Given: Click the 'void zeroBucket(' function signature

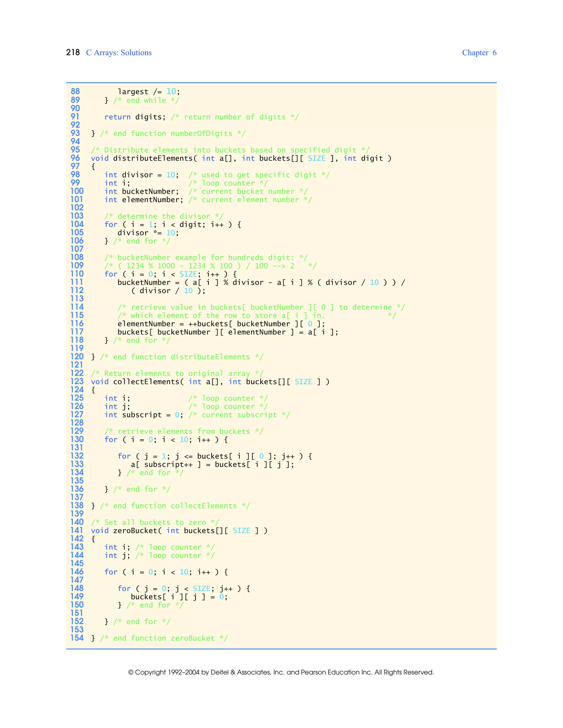Looking at the screenshot, I should 179,531.
